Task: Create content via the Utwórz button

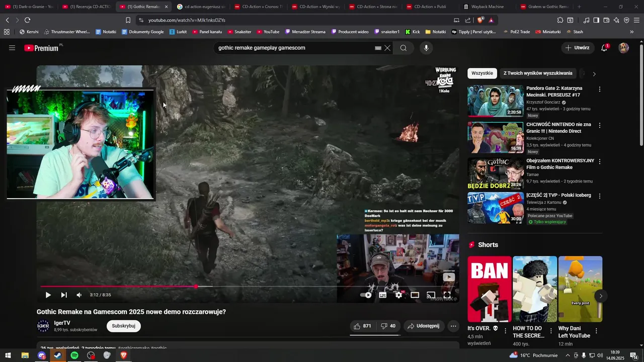Action: 578,48
